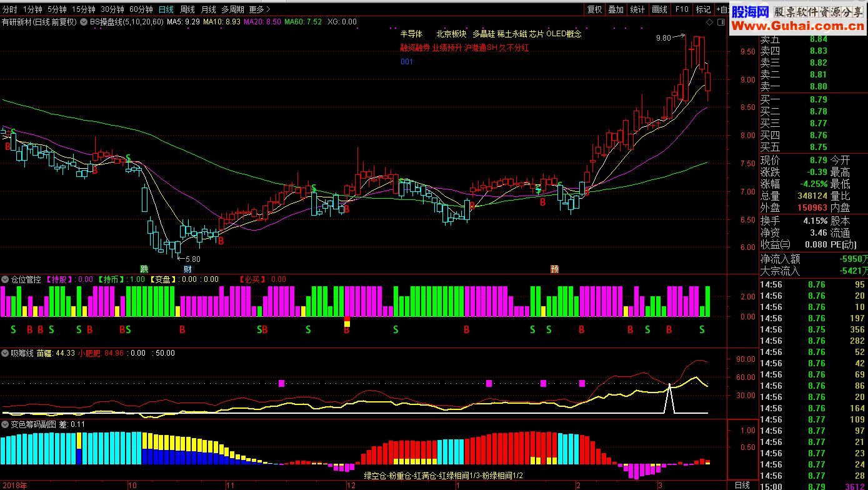This screenshot has width=868, height=490.
Task: Click the 复权 button
Action: (594, 9)
